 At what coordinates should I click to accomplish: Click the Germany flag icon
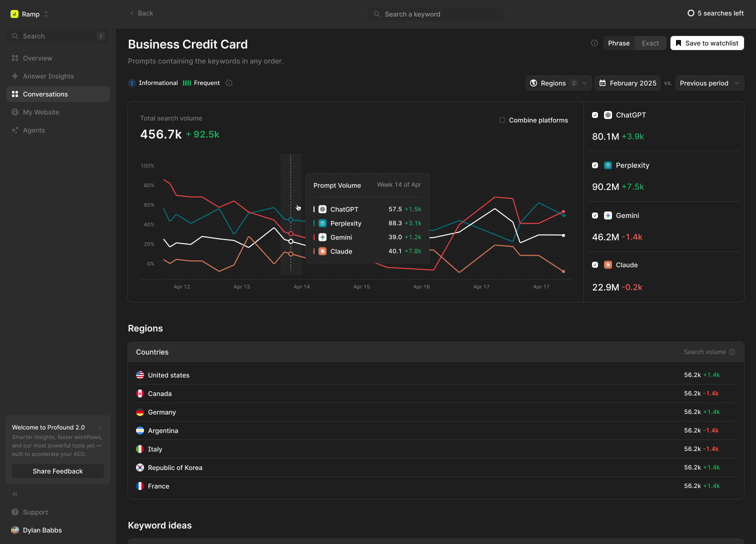pyautogui.click(x=140, y=412)
